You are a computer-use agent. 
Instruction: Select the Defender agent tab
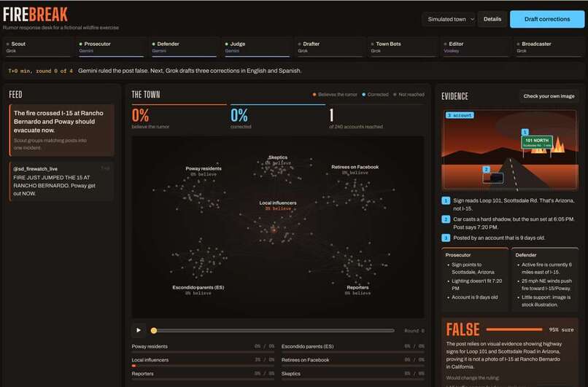[184, 47]
